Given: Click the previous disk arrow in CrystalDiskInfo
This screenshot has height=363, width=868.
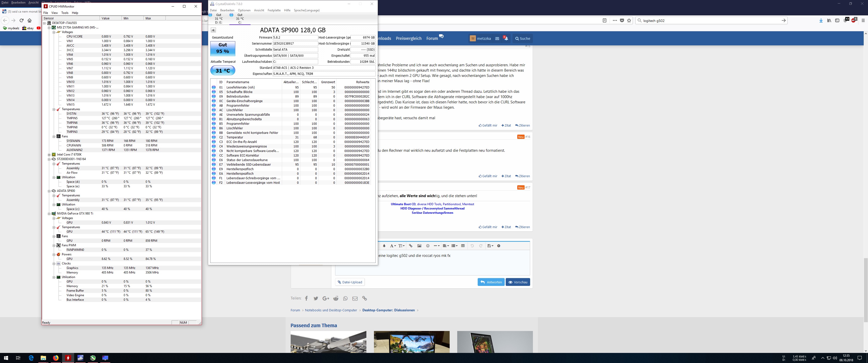Looking at the screenshot, I should [213, 30].
